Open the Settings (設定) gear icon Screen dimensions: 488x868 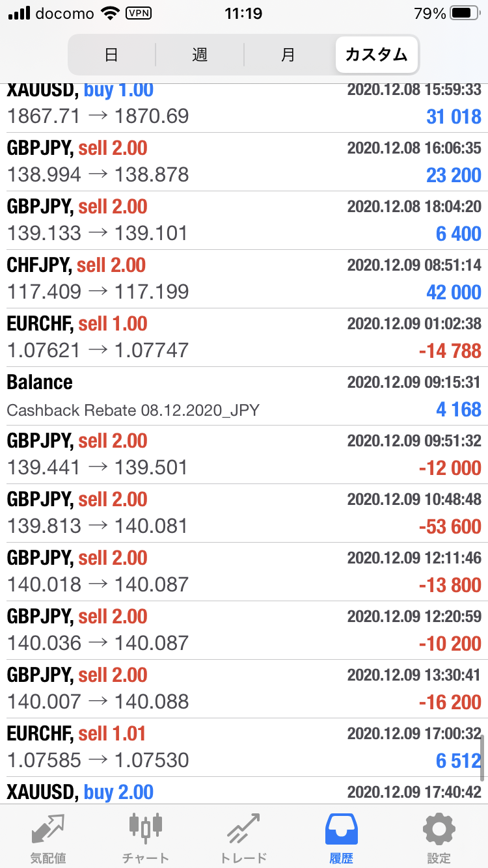[x=439, y=829]
